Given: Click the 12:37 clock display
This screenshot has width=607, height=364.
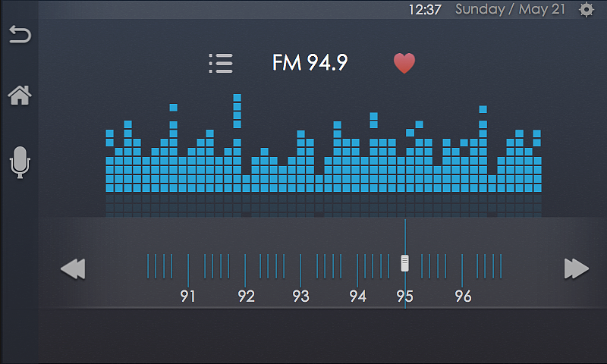Looking at the screenshot, I should coord(425,10).
